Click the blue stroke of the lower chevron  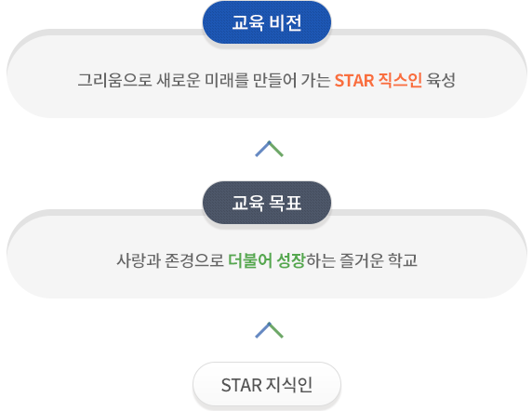click(x=262, y=330)
